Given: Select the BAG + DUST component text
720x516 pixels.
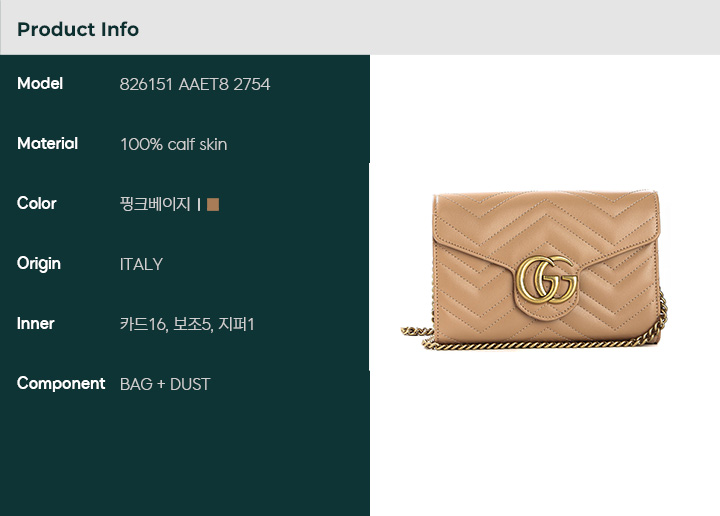Looking at the screenshot, I should (165, 384).
